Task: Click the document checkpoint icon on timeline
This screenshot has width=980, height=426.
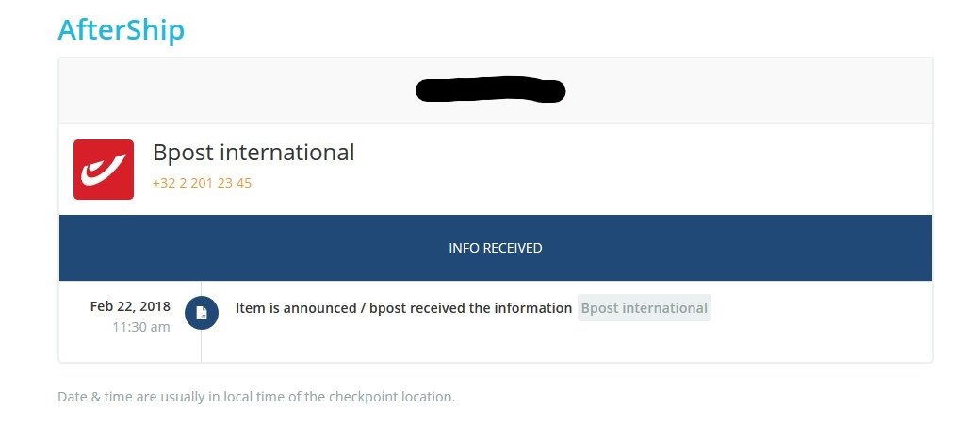Action: pos(202,313)
